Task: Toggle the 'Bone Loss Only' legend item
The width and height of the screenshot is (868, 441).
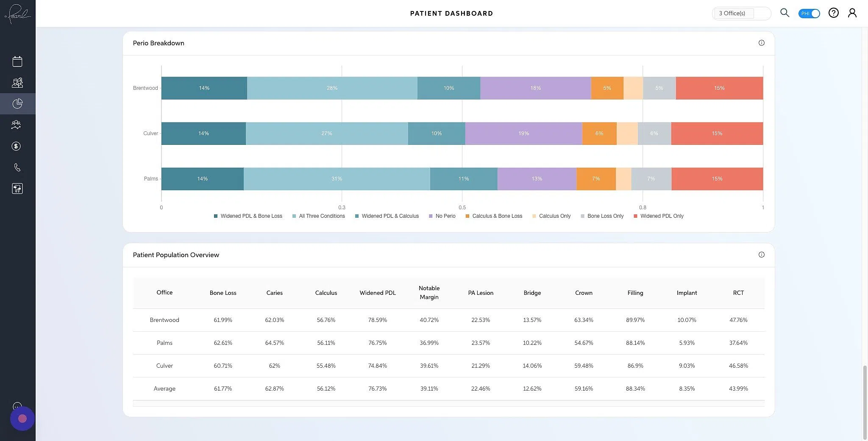Action: pyautogui.click(x=602, y=216)
